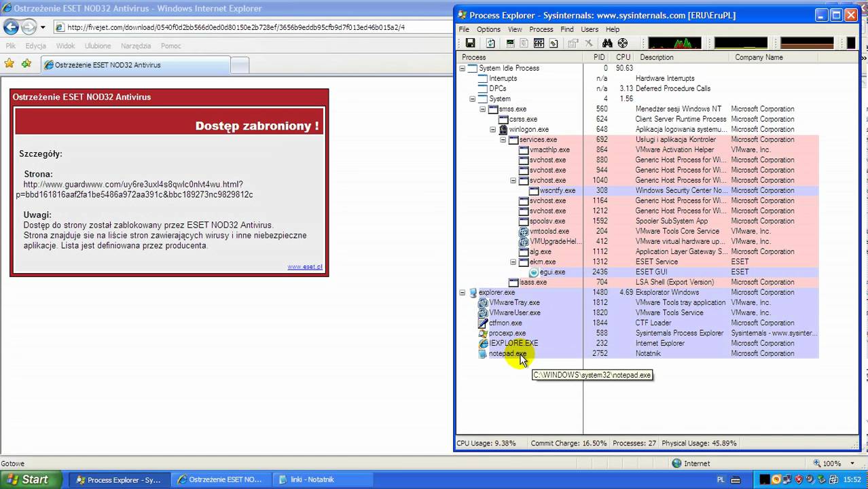Select the lsass.exe process row

point(638,282)
